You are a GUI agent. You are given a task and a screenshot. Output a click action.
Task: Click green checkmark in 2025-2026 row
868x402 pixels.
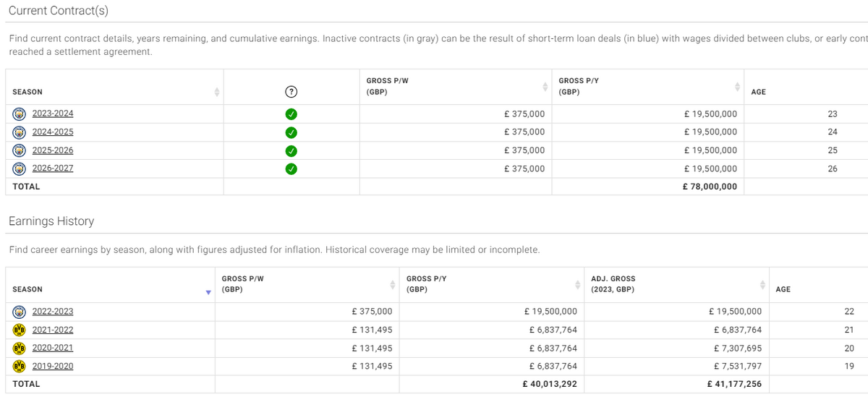(291, 151)
